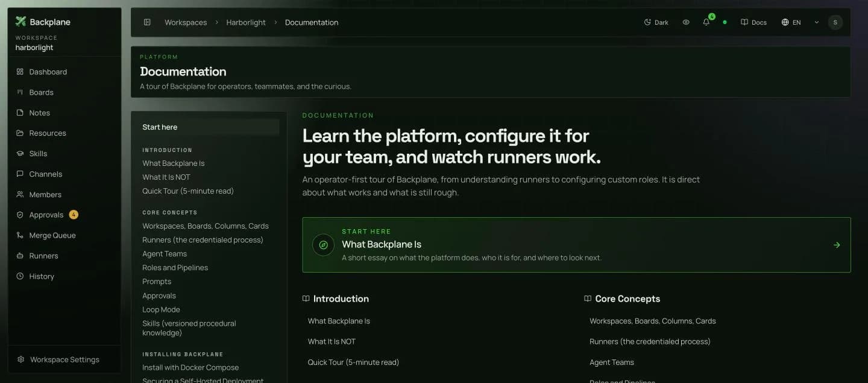Click the Merge Queue branch icon
The height and width of the screenshot is (383, 868).
pyautogui.click(x=20, y=236)
